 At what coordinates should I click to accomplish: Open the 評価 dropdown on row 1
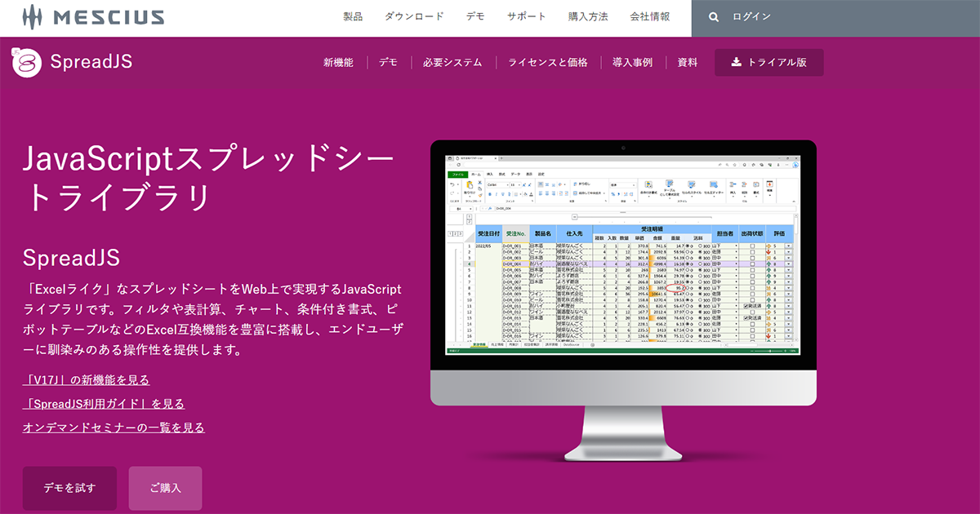tap(790, 246)
